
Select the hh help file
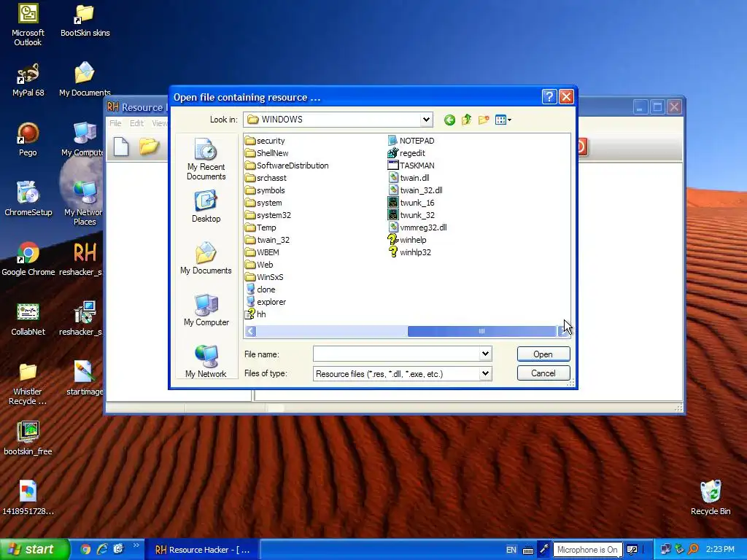click(255, 314)
